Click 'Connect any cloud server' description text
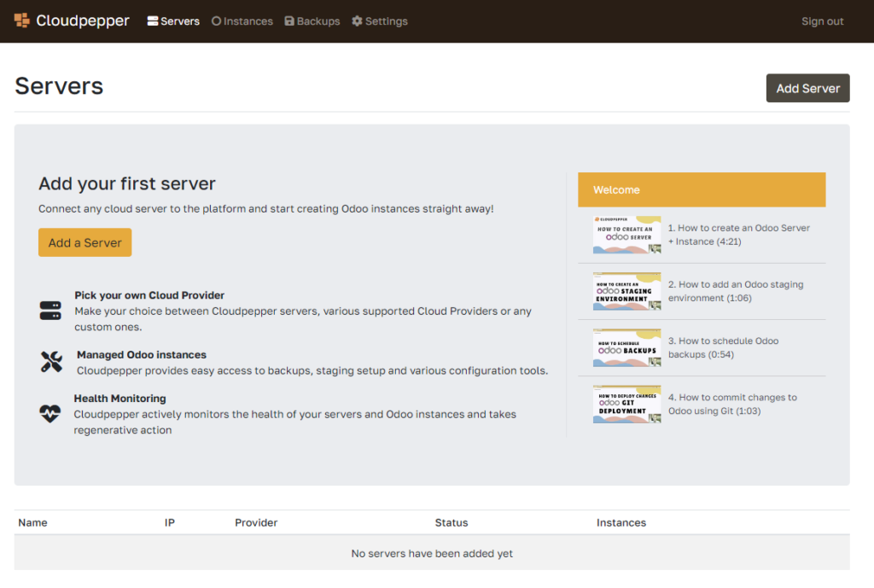The image size is (874, 588). click(x=266, y=208)
